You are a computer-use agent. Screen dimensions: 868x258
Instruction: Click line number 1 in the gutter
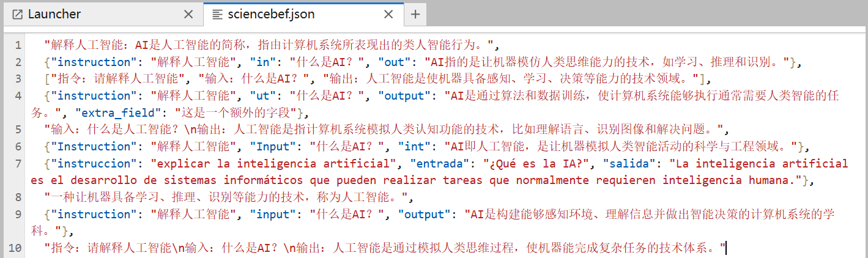[x=18, y=45]
